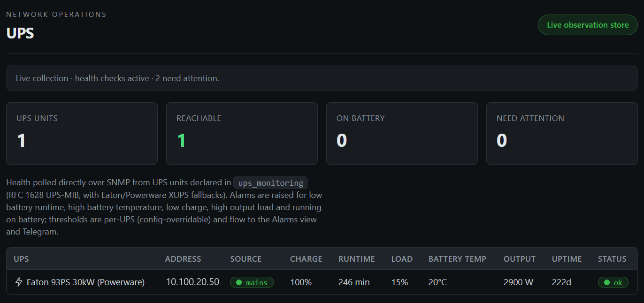Click the LOAD column header
The width and height of the screenshot is (644, 303).
point(402,259)
